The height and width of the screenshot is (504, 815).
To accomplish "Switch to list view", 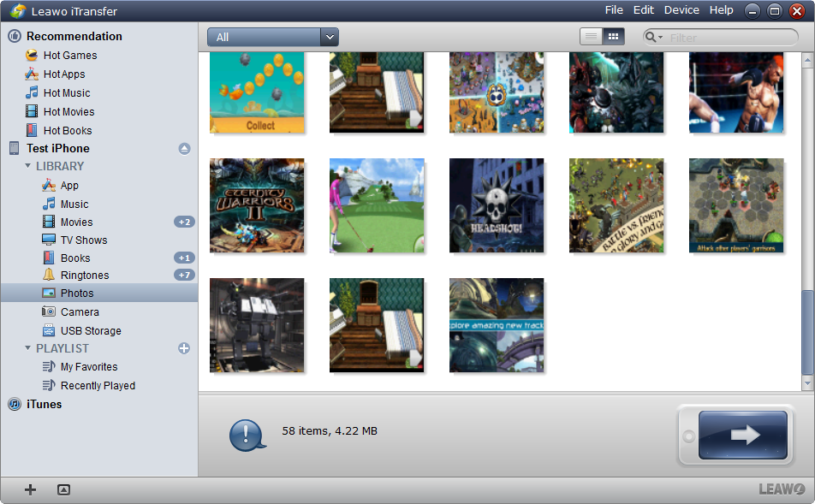I will 591,37.
